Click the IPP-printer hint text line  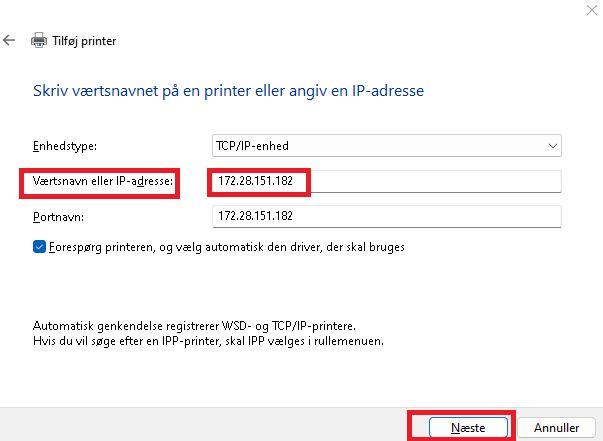click(209, 341)
